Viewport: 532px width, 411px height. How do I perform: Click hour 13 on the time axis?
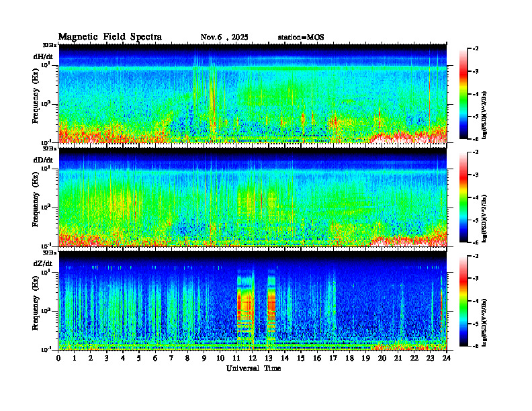(x=269, y=358)
